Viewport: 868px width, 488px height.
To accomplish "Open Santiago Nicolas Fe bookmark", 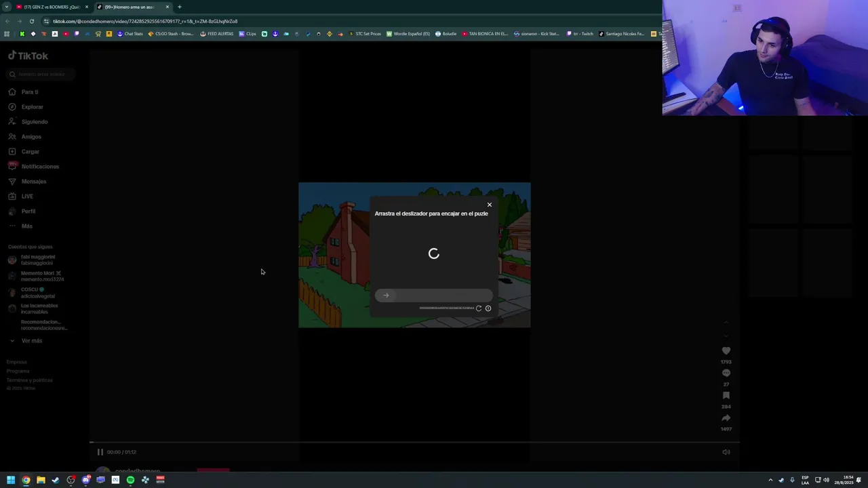I will (x=621, y=34).
